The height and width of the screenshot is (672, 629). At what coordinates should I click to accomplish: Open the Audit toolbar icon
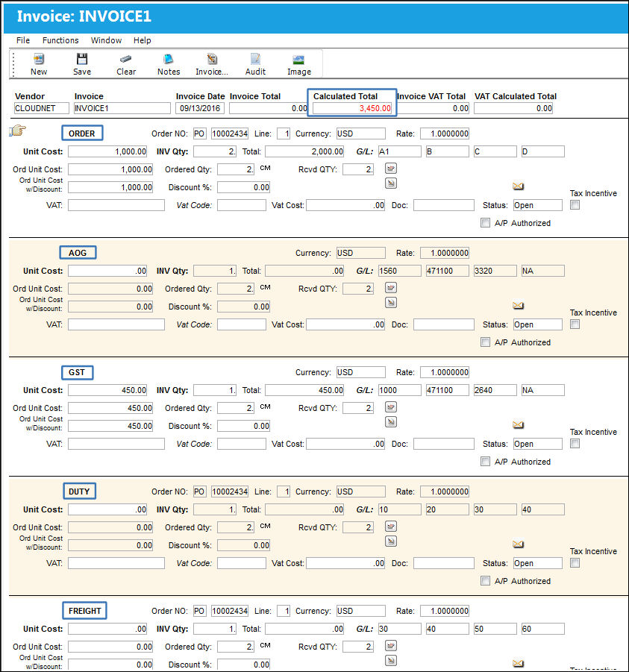(255, 59)
